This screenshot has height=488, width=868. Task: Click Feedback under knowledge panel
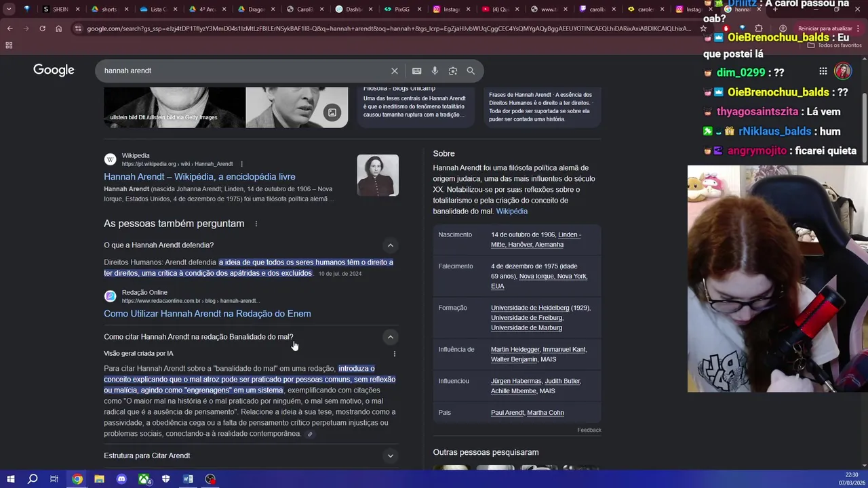pyautogui.click(x=589, y=430)
